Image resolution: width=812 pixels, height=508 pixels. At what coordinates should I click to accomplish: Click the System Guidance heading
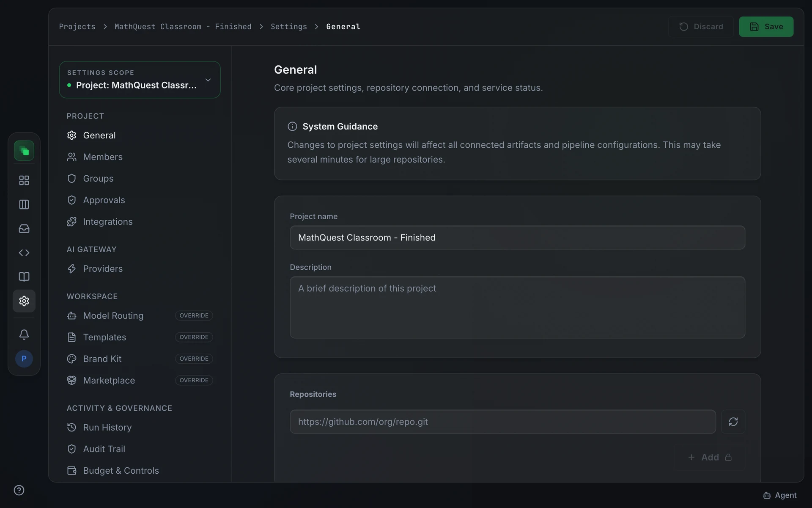(340, 127)
